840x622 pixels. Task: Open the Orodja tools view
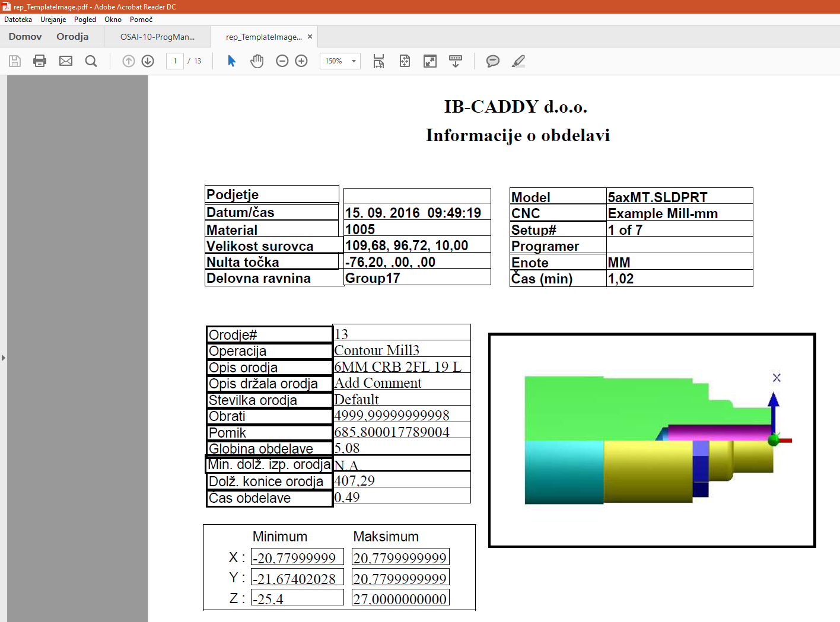[72, 37]
